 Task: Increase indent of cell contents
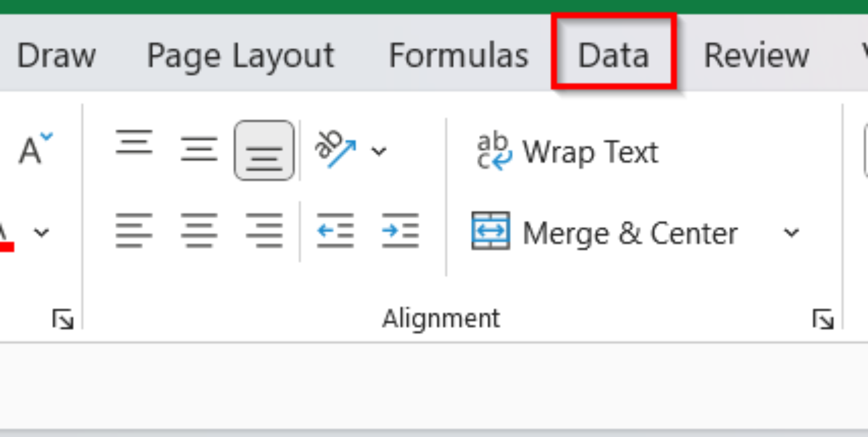[x=401, y=231]
